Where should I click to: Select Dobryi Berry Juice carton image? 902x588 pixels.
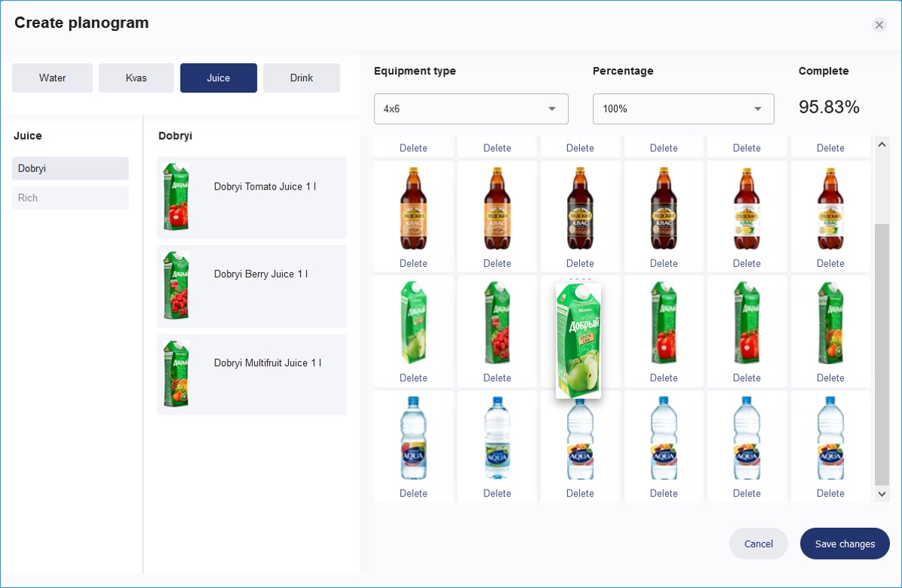pos(176,286)
